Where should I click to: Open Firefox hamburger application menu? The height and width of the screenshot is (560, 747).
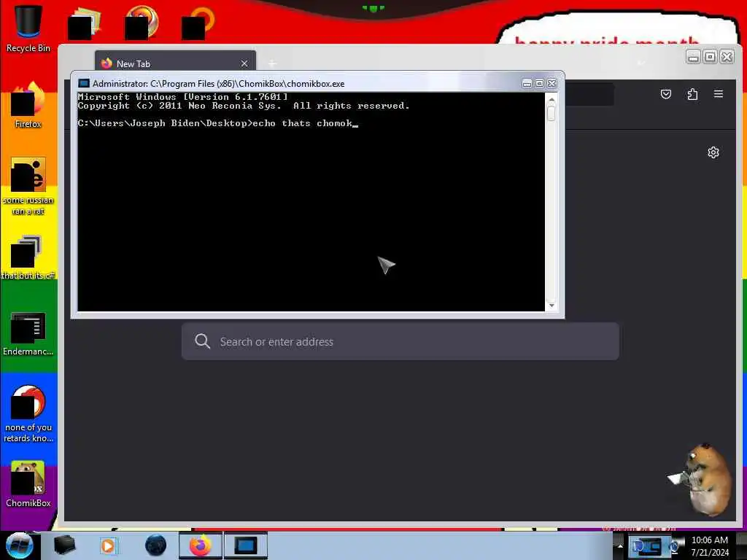coord(719,94)
